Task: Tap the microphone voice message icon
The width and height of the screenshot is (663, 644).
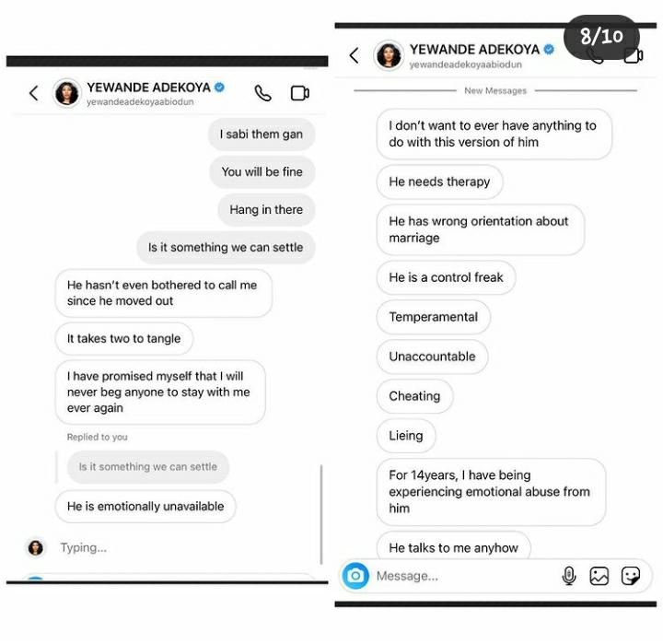Action: point(569,576)
